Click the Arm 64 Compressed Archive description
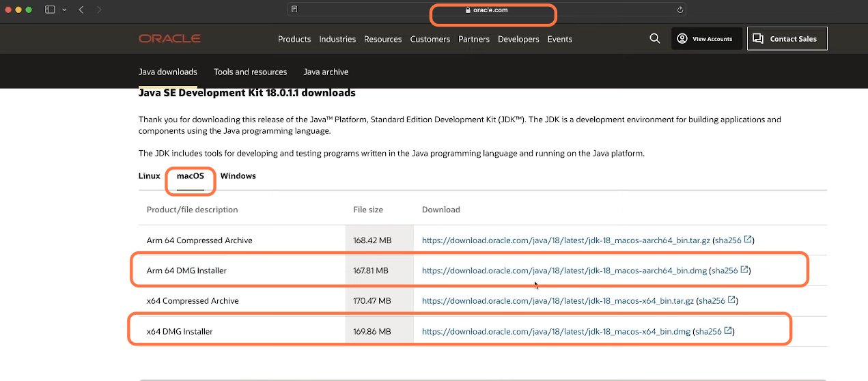Screen dimensions: 868x381 [x=199, y=240]
